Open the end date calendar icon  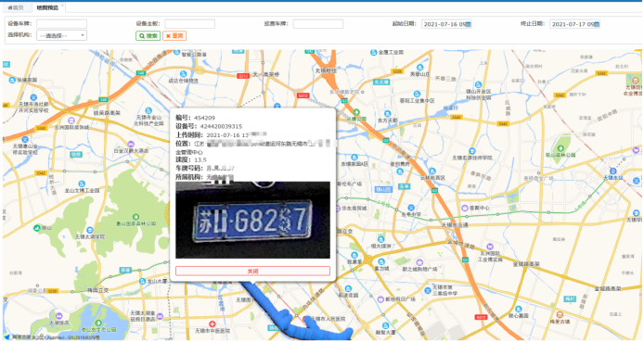click(597, 24)
